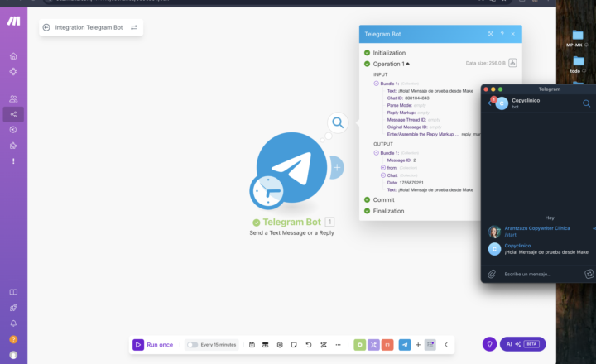Click Telegram favorite icon in toolbar

405,345
